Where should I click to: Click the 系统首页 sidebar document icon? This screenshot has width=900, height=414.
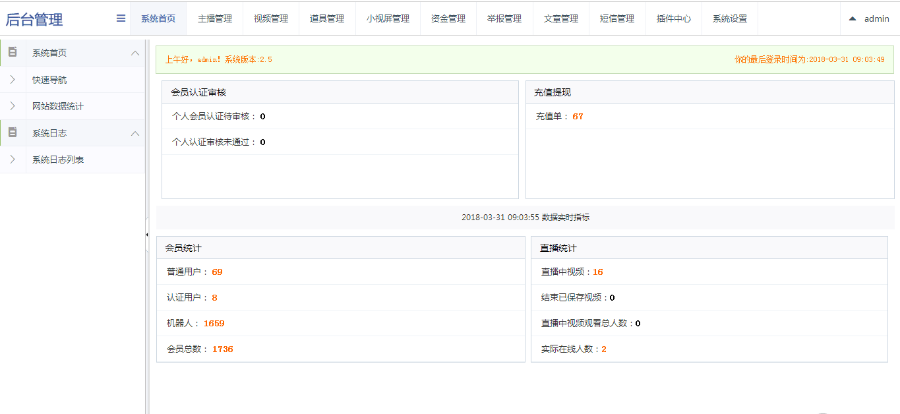point(13,53)
